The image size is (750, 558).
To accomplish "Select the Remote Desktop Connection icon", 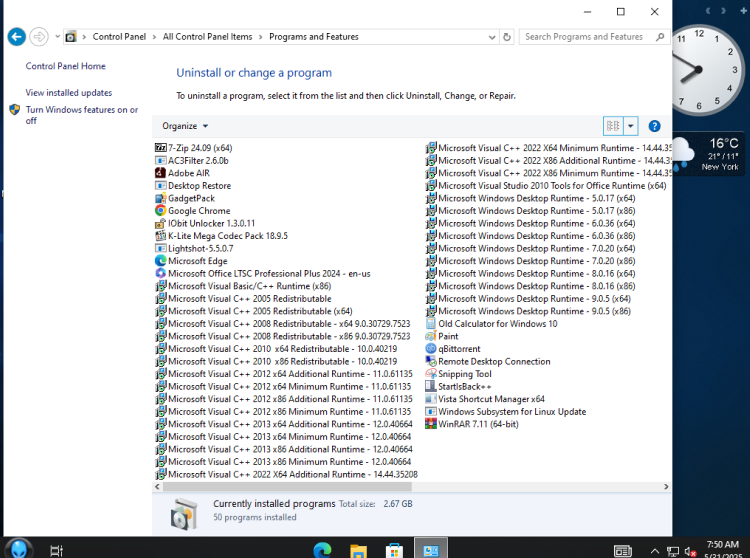I will [x=431, y=361].
